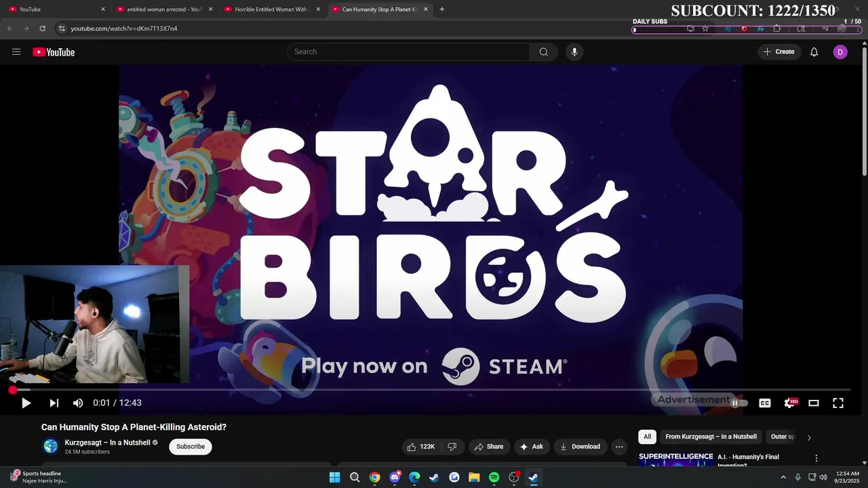Open the SUPERINTELLIGENCE video thumbnail
868x488 pixels.
(x=676, y=459)
